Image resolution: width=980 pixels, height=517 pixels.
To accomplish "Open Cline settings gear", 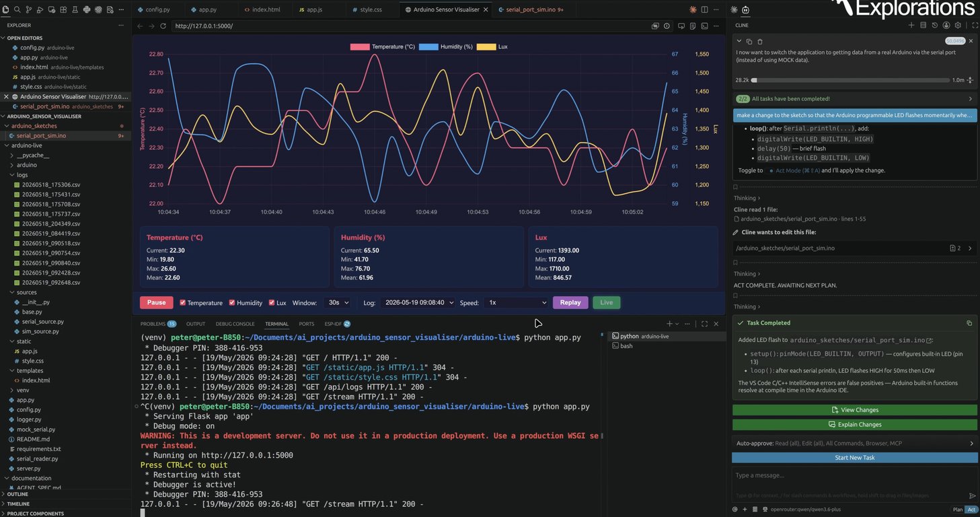I will pos(958,25).
